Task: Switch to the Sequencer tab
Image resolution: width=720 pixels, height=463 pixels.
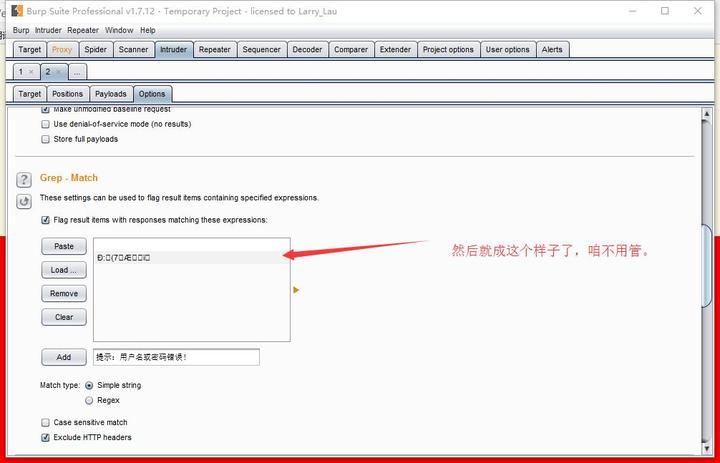Action: tap(261, 50)
